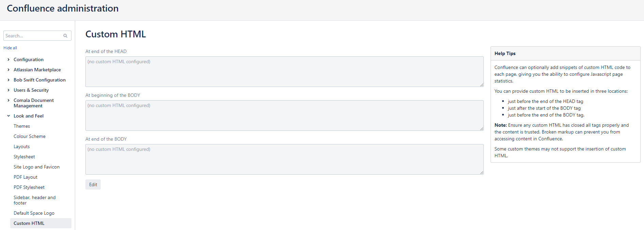
Task: Open Site Logo and Favicon settings
Action: [x=36, y=167]
